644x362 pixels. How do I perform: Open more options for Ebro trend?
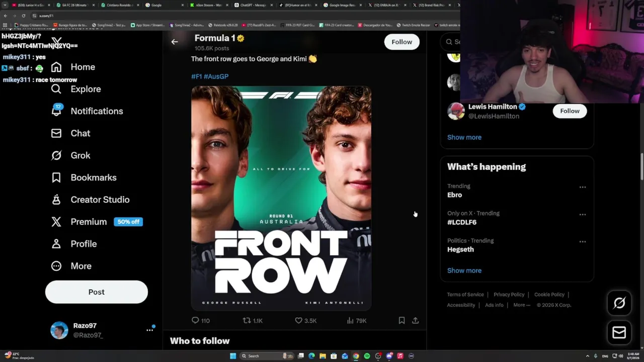583,187
